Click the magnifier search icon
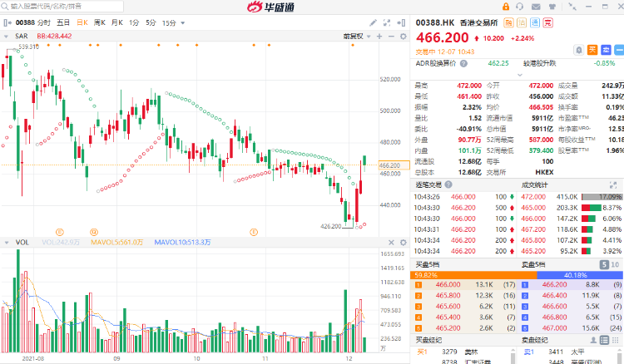 pyautogui.click(x=5, y=6)
